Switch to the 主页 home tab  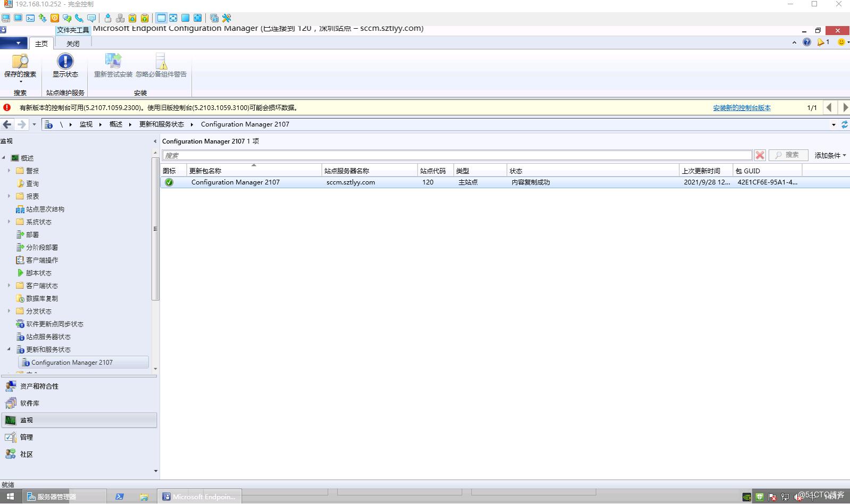click(x=41, y=44)
